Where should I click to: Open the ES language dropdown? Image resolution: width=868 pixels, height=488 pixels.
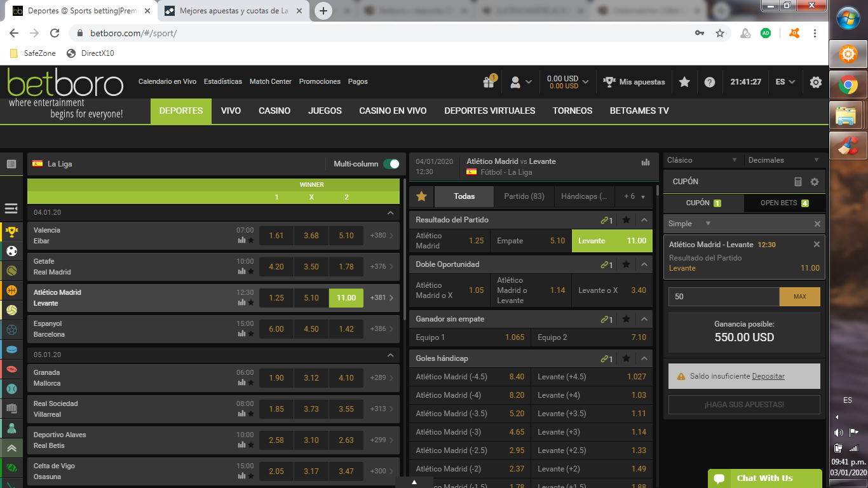click(785, 82)
